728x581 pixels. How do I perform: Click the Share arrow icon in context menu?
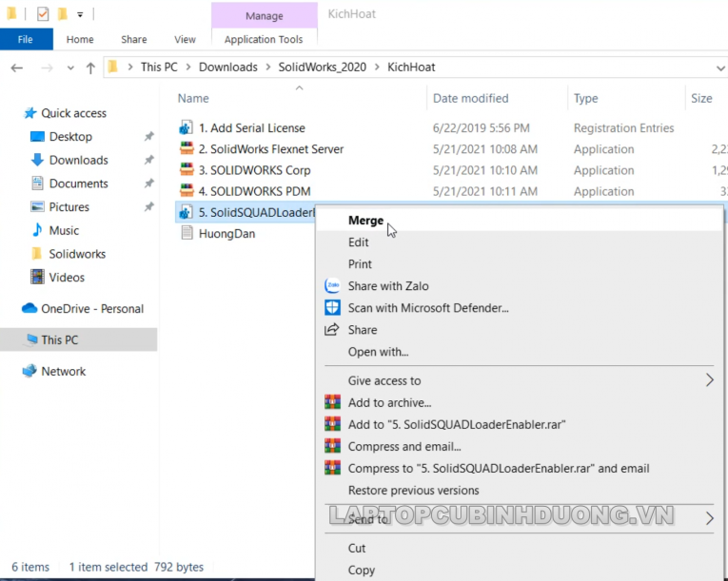(332, 329)
